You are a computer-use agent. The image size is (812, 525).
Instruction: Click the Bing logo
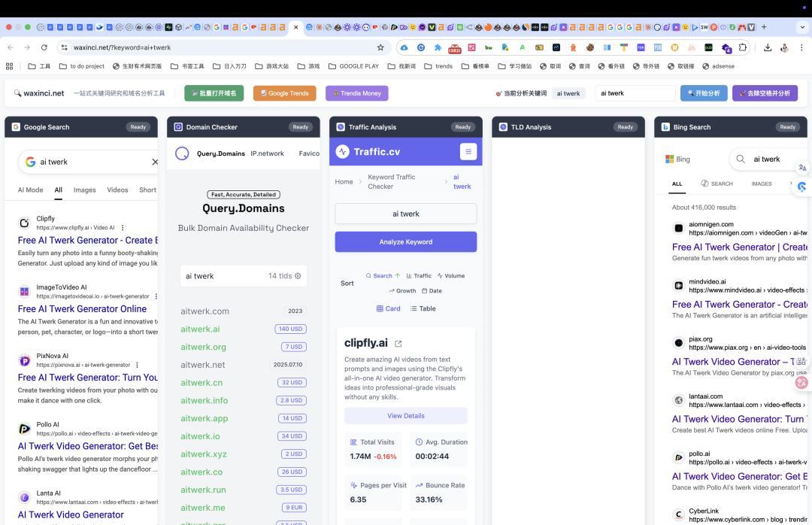coord(677,159)
